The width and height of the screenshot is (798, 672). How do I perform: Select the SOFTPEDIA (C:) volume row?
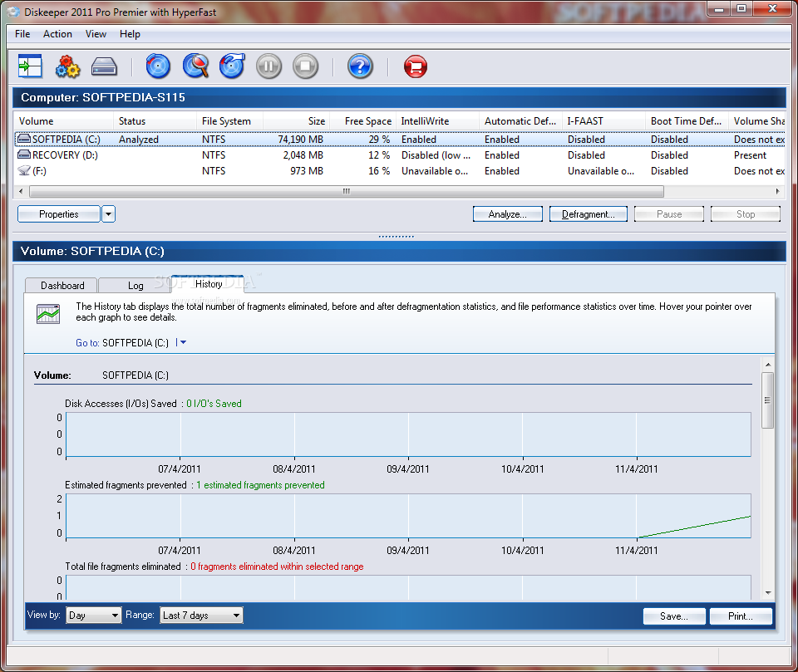400,139
